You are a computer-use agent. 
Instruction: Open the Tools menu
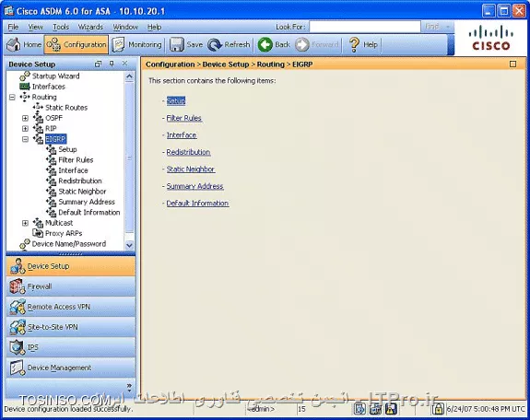pyautogui.click(x=61, y=27)
